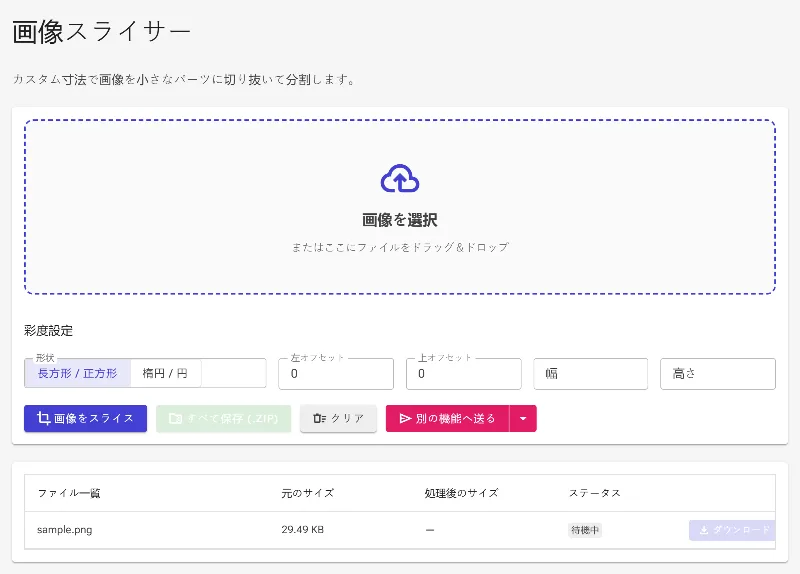
Task: Click the 待機中 status badge
Action: pyautogui.click(x=585, y=530)
